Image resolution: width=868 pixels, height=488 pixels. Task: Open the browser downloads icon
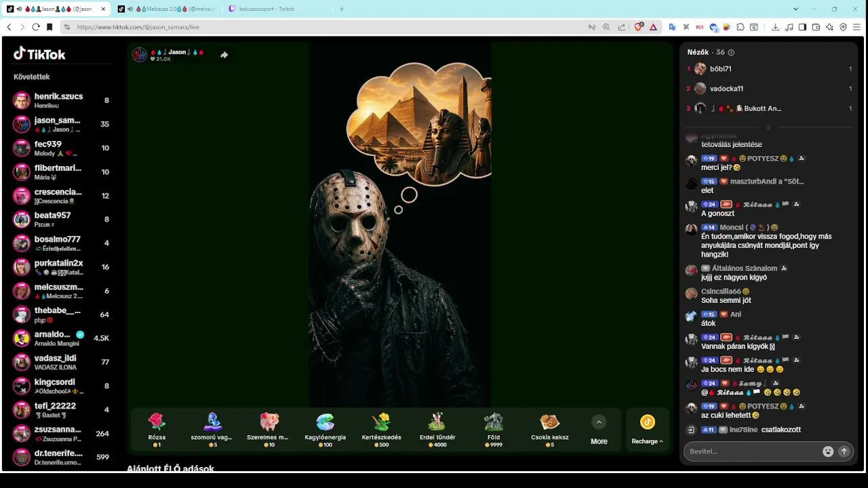pyautogui.click(x=775, y=27)
